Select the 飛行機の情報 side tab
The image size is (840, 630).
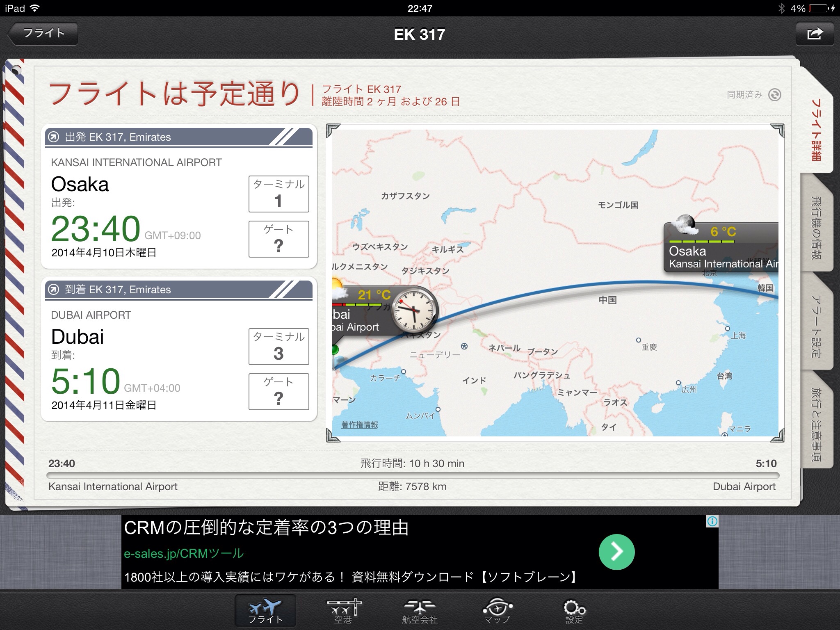(x=817, y=228)
